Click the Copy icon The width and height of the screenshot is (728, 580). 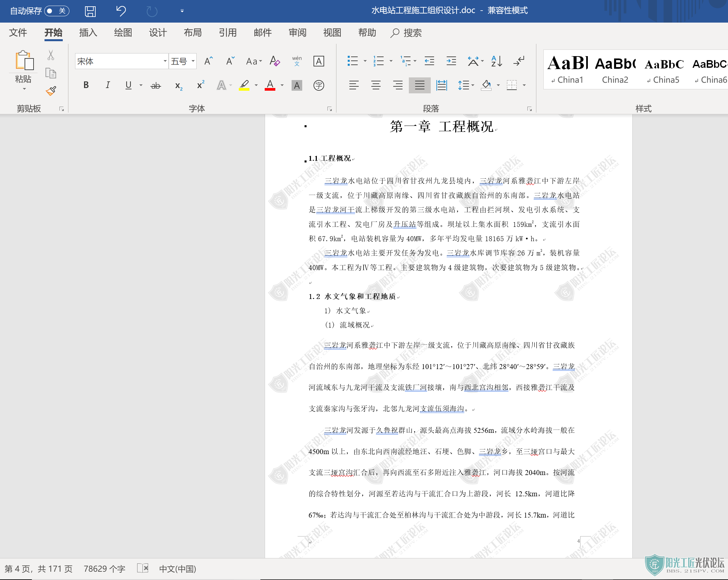point(51,73)
